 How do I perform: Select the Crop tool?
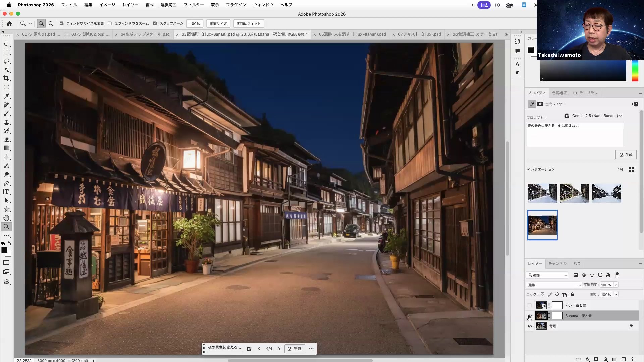pyautogui.click(x=6, y=78)
